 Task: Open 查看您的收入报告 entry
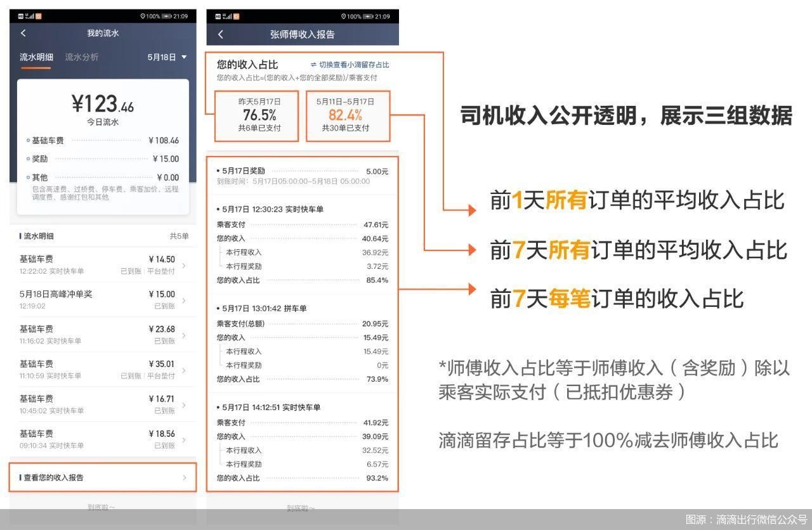click(103, 477)
